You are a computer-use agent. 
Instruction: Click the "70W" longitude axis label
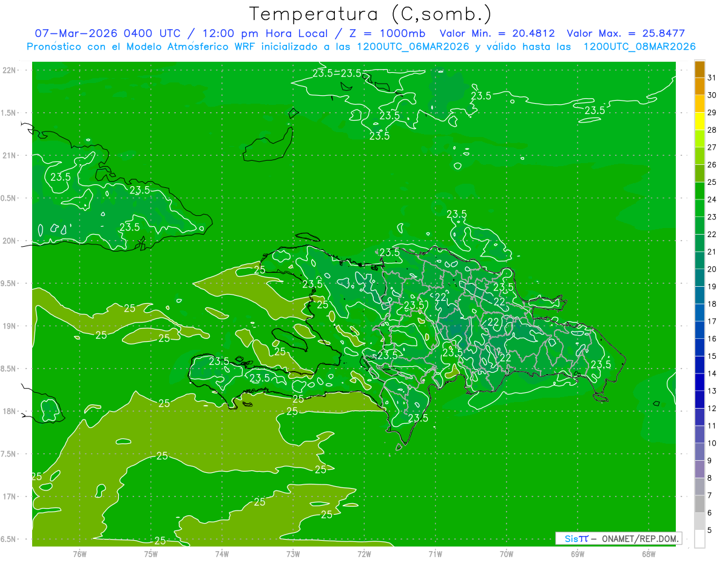[507, 554]
